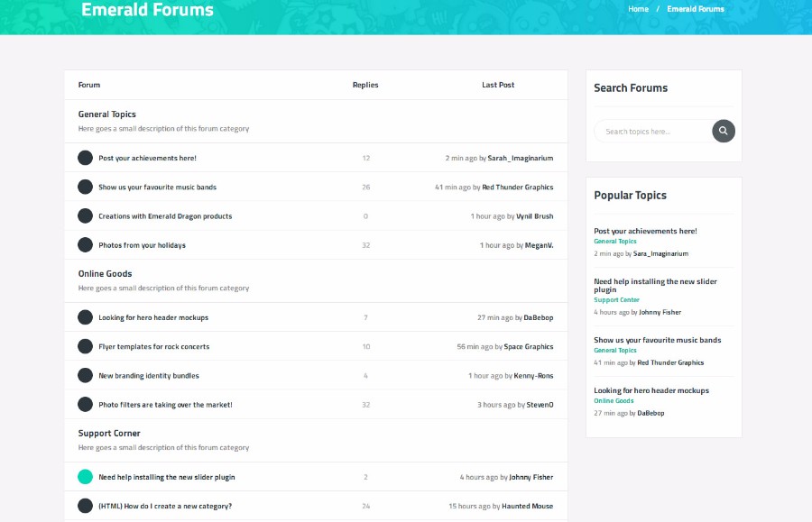The height and width of the screenshot is (522, 812).
Task: Click the Last Post column header
Action: click(498, 85)
